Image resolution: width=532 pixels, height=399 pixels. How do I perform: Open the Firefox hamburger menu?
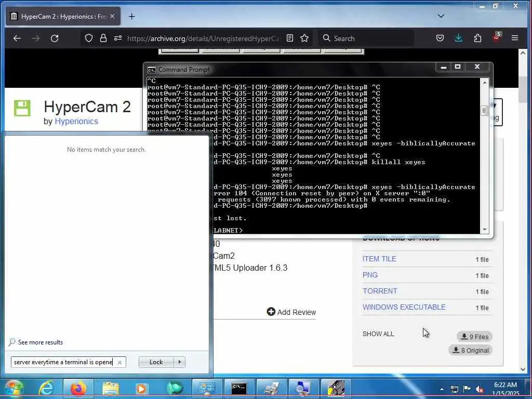click(x=515, y=38)
